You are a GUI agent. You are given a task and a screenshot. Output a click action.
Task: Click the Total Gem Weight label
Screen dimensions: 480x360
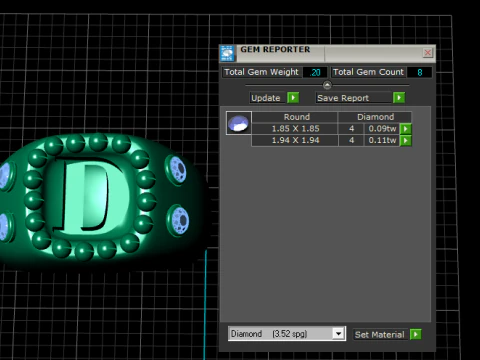[x=261, y=72]
